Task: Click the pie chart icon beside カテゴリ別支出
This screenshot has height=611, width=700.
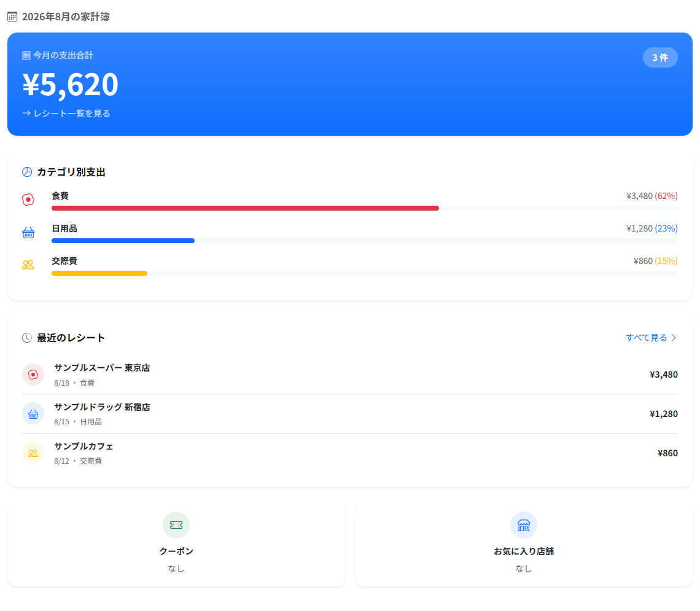Action: (27, 172)
